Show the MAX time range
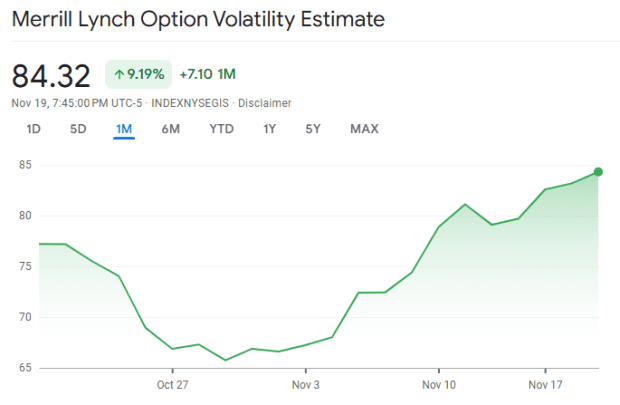 tap(364, 128)
